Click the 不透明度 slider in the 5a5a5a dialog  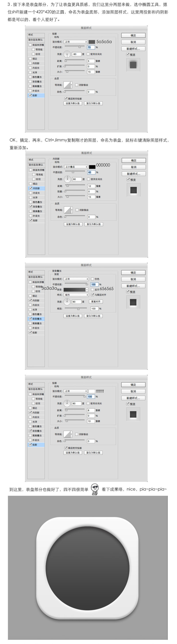point(74,47)
